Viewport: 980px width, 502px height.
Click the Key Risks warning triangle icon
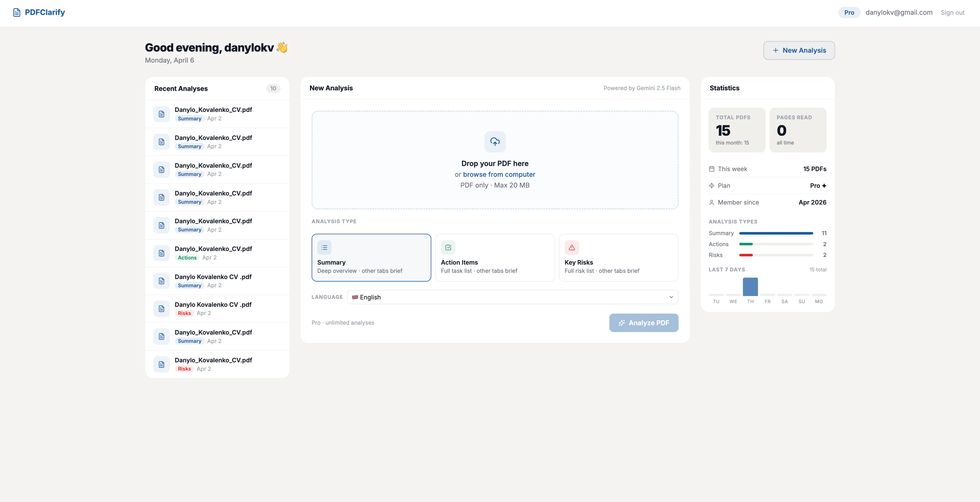[572, 247]
